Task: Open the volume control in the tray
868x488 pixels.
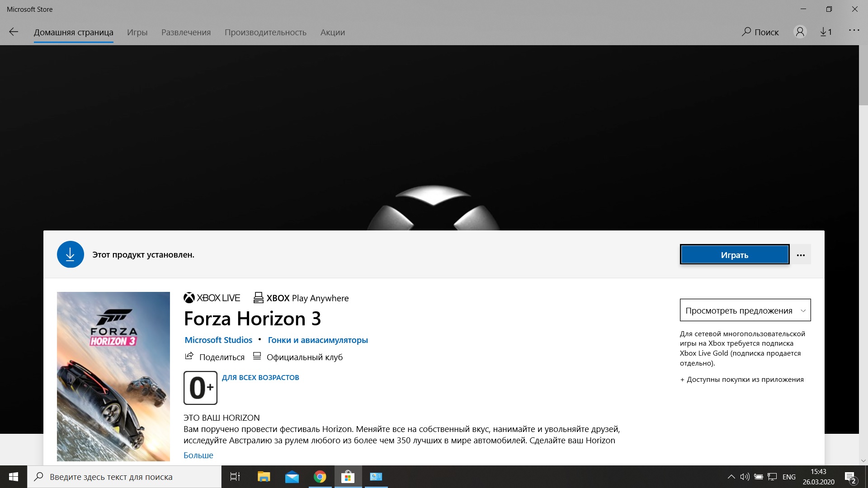Action: pos(745,477)
